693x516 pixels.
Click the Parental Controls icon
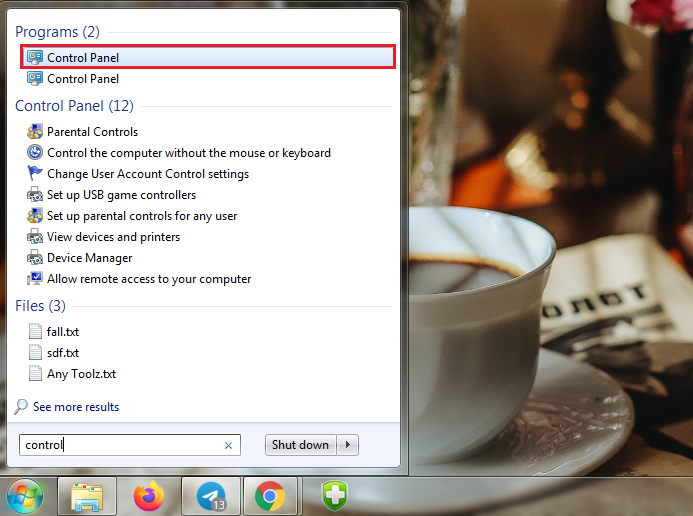35,132
